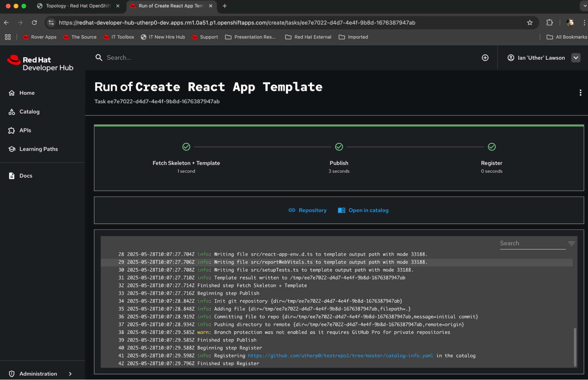Click the Home icon in sidebar
588x380 pixels.
12,93
